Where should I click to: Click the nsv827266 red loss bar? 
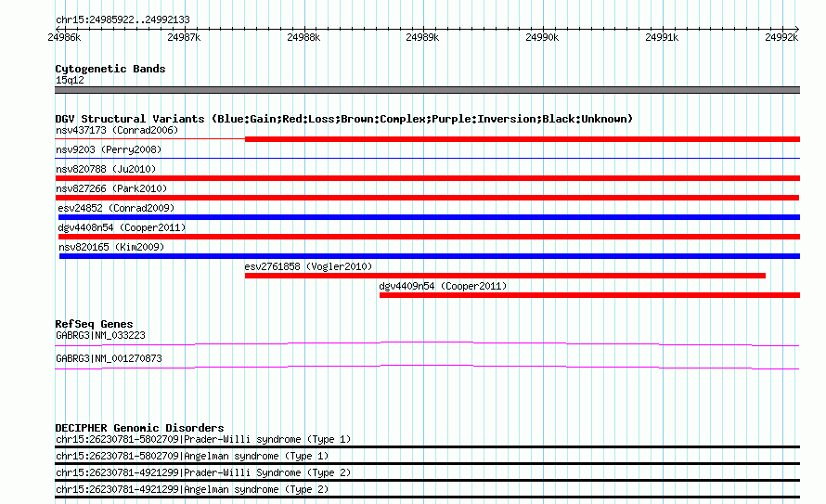click(427, 198)
